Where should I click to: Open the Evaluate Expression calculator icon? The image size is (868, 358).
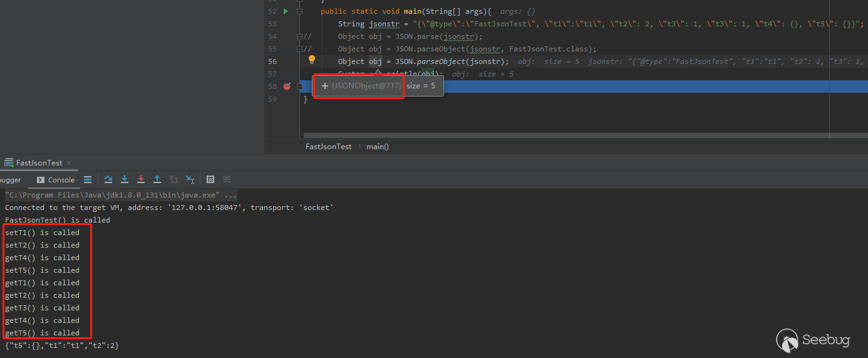(210, 179)
